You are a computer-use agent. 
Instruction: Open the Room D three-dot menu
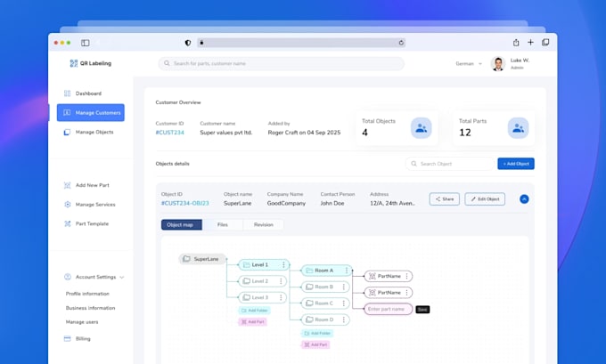click(x=344, y=320)
